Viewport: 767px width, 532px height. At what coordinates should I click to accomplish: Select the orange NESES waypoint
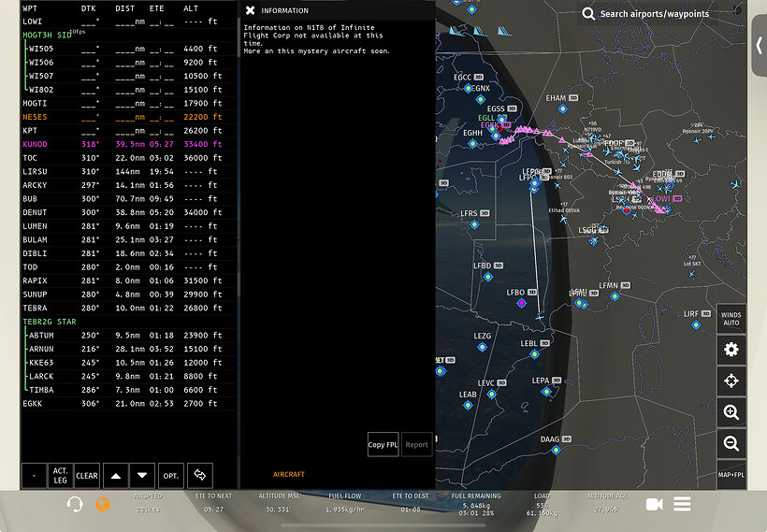[x=130, y=118]
